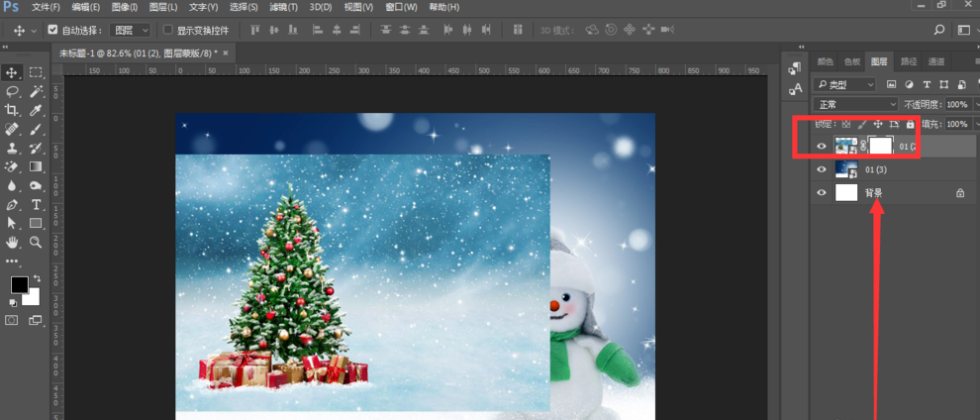Image resolution: width=980 pixels, height=420 pixels.
Task: Toggle lock image pixels brush icon
Action: pyautogui.click(x=862, y=125)
